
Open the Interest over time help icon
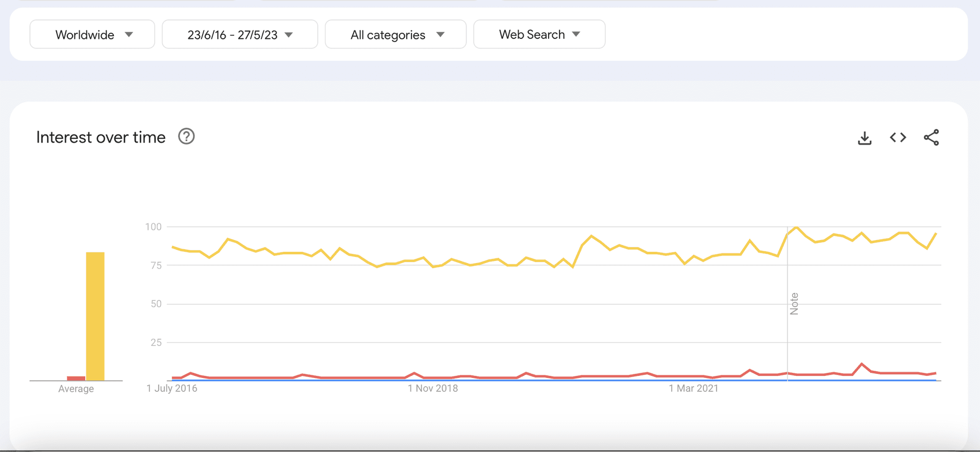pos(186,137)
